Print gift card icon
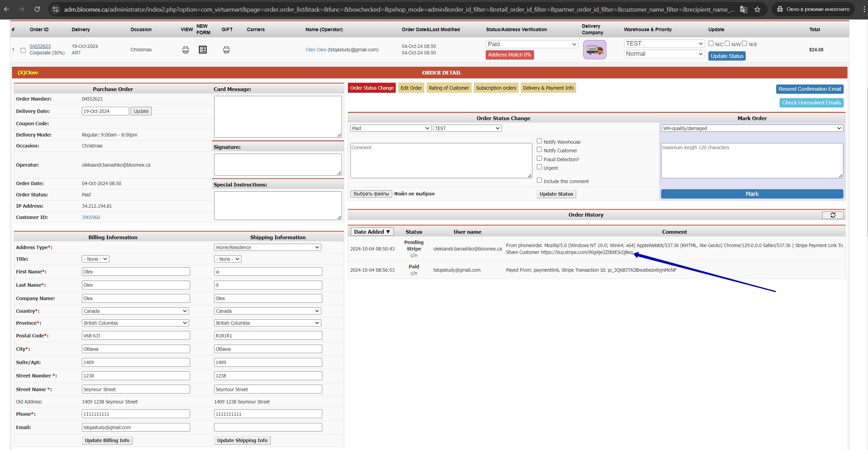Screen dimensions: 868x450 (226, 50)
